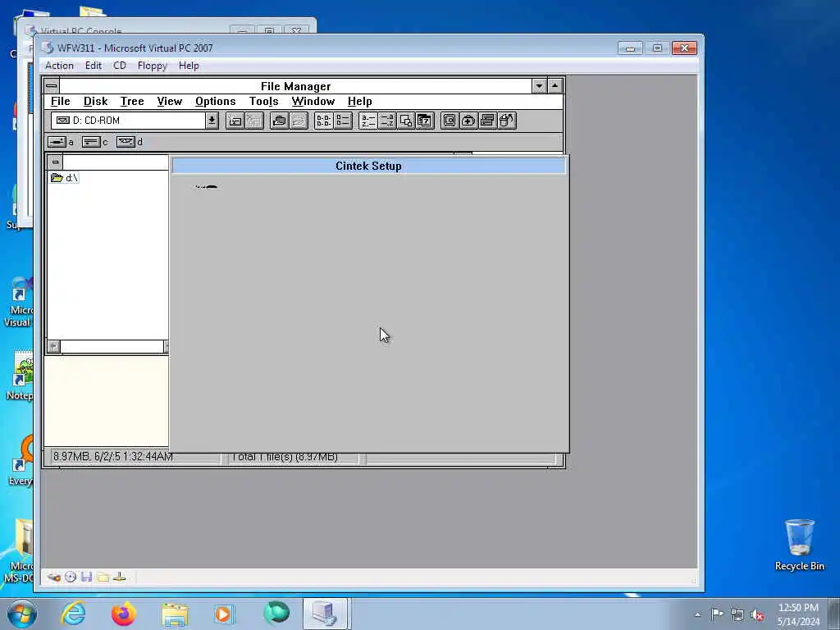Click File Manager minimize down-arrow button
The width and height of the screenshot is (840, 630).
539,85
